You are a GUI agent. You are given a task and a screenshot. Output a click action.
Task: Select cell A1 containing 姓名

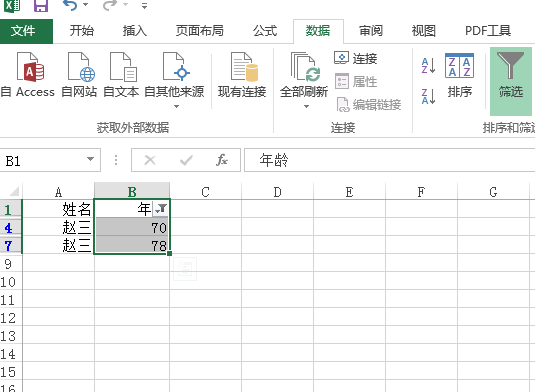coord(58,209)
